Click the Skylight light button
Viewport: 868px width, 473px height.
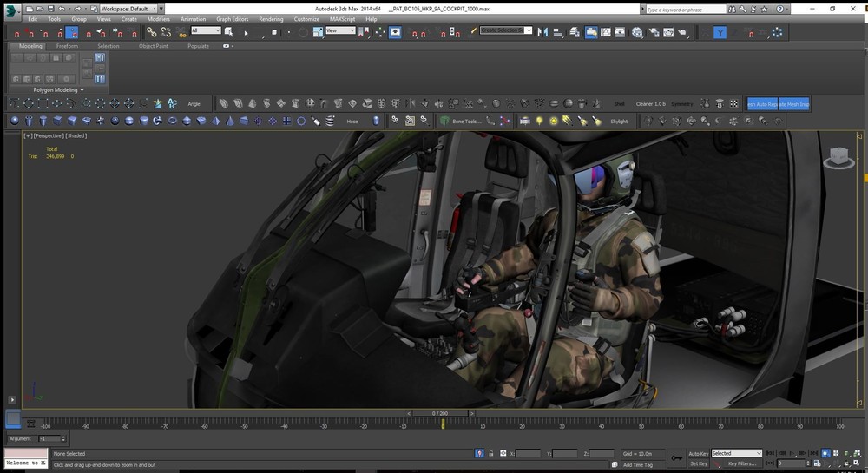(618, 122)
